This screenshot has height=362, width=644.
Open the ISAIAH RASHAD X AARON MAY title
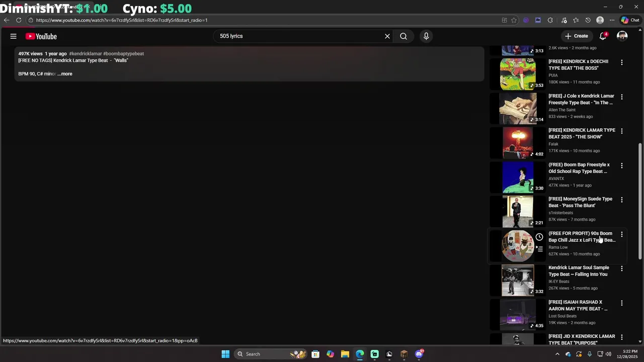[578, 306]
